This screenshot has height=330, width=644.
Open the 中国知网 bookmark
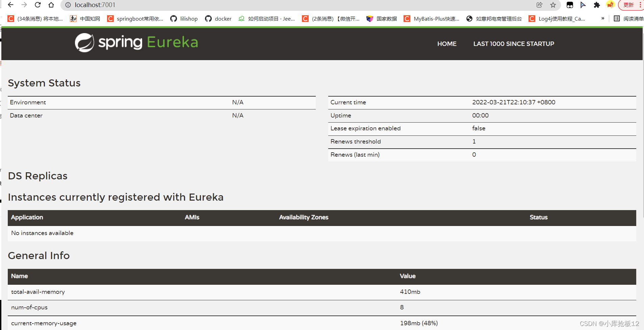pos(85,19)
